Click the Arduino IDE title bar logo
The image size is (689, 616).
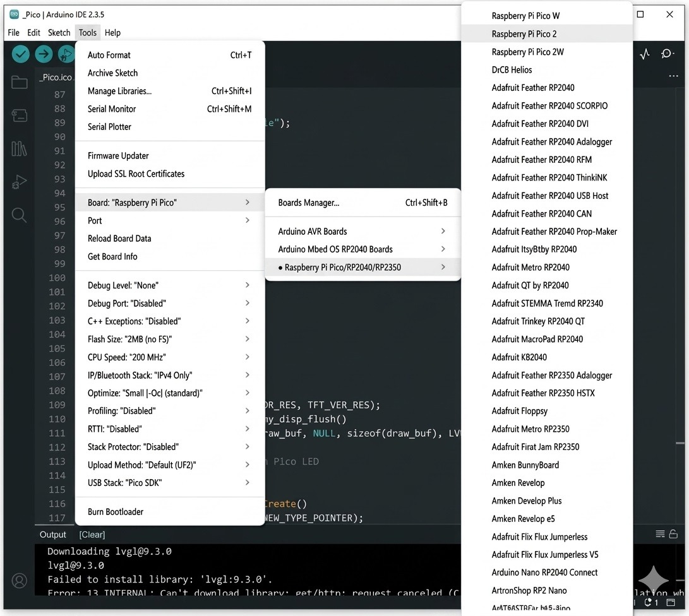(x=14, y=15)
